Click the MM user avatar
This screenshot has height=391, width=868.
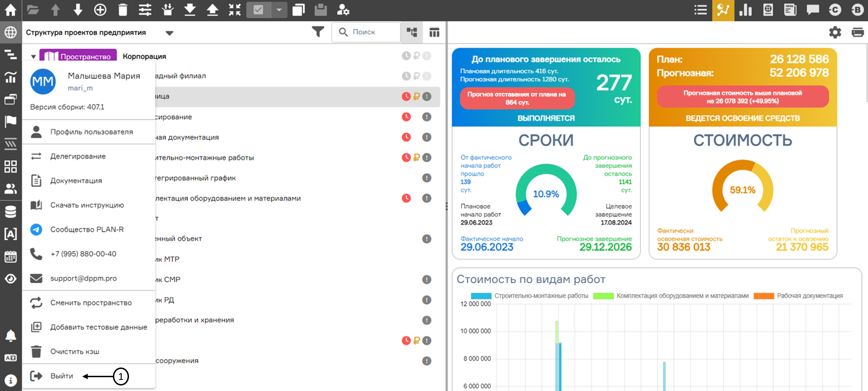click(x=43, y=82)
